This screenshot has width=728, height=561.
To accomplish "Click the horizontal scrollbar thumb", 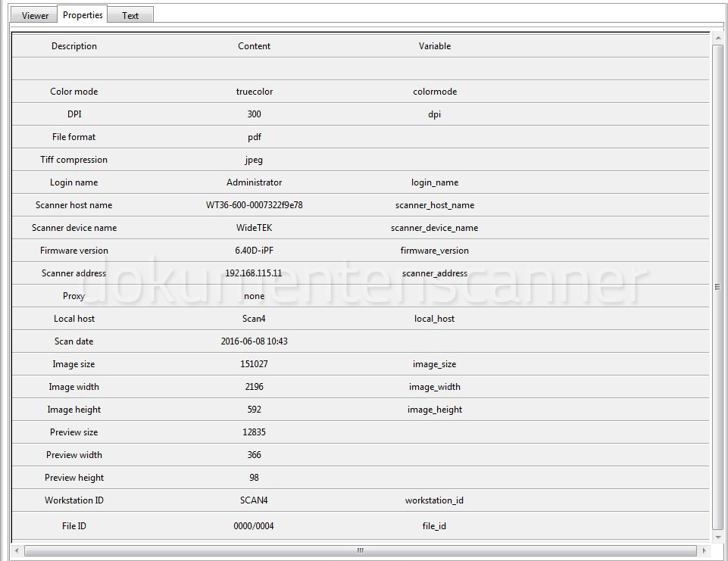I will coord(361,551).
